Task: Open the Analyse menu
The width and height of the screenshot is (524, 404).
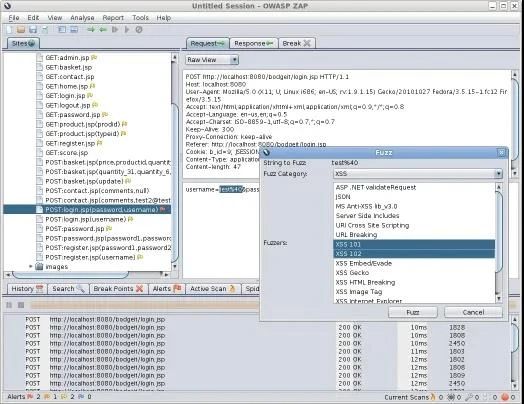Action: pos(82,18)
